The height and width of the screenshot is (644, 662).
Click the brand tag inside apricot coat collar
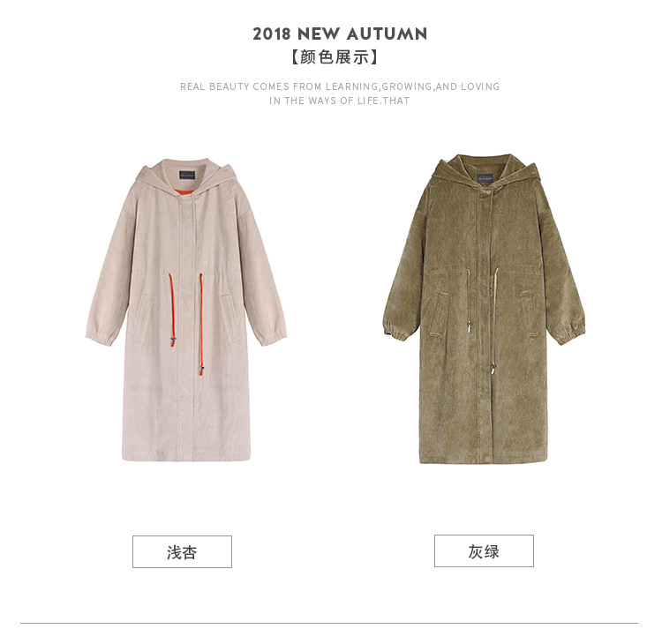pyautogui.click(x=188, y=174)
